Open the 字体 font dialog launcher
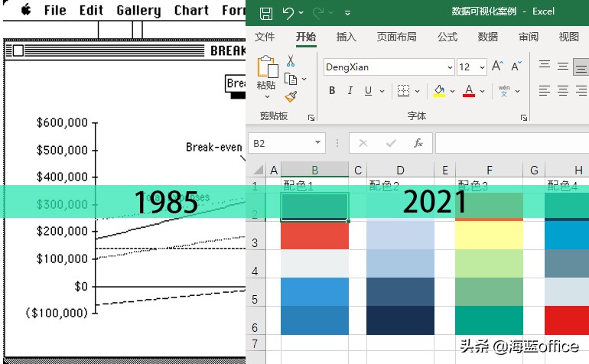The height and width of the screenshot is (364, 589). click(524, 118)
